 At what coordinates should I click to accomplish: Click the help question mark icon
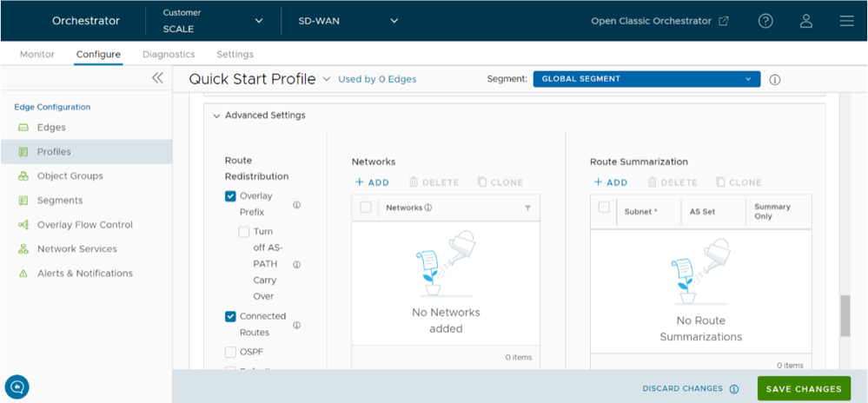click(x=765, y=21)
